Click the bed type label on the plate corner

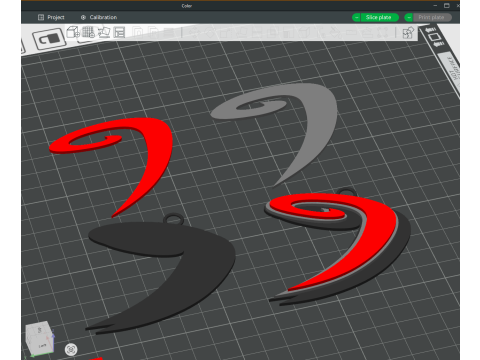point(453,72)
